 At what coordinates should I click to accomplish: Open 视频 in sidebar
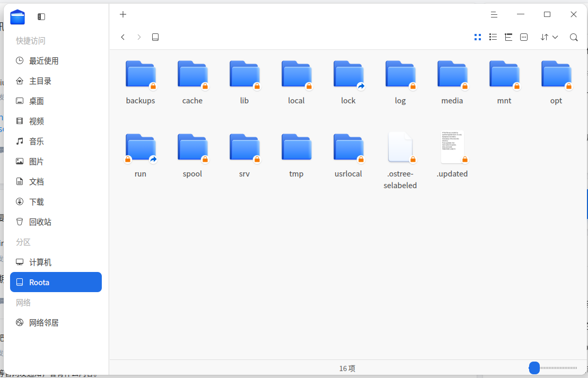pyautogui.click(x=56, y=121)
